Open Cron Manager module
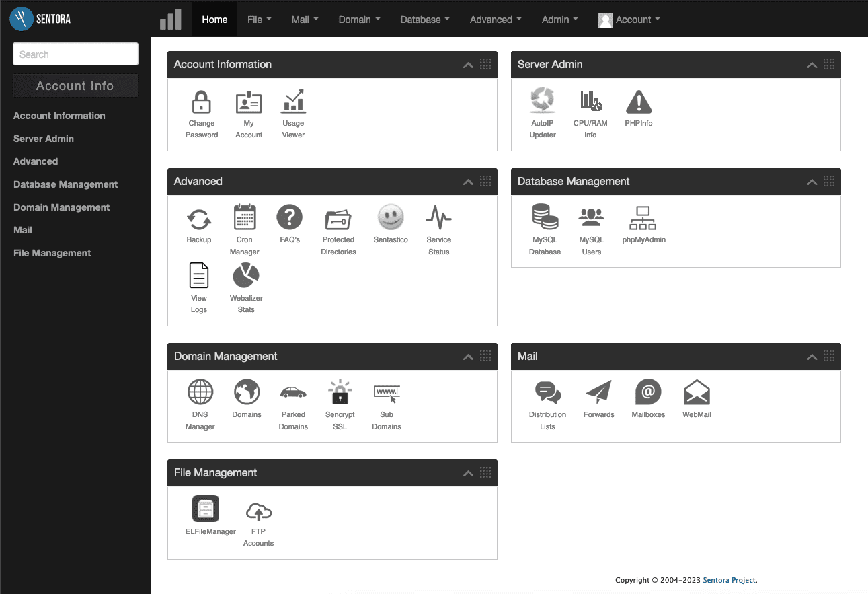 [x=244, y=219]
